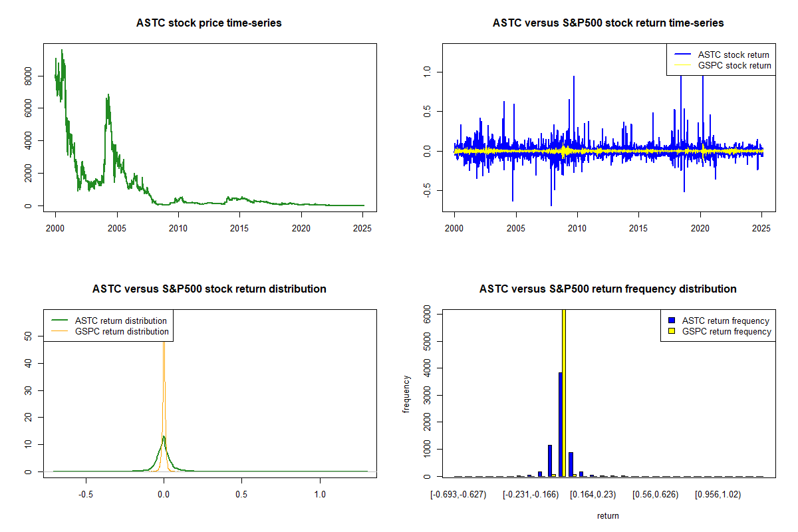
Task: Click the 2025 x-axis tick on the stock price chart
Action: coord(363,228)
